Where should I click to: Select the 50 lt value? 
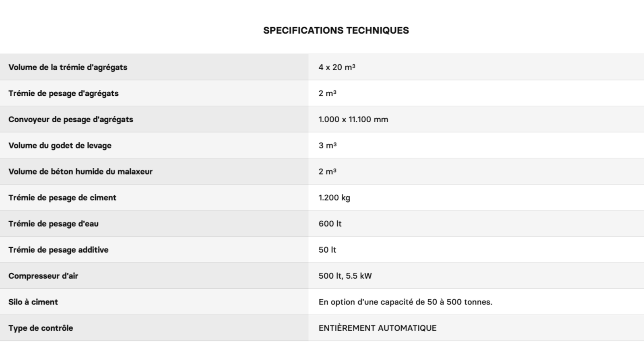tap(327, 250)
